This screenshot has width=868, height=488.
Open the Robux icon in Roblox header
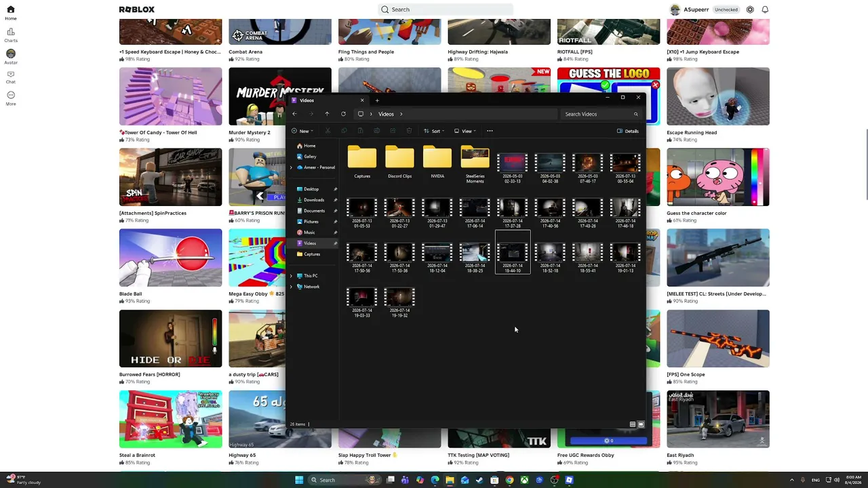tap(750, 9)
